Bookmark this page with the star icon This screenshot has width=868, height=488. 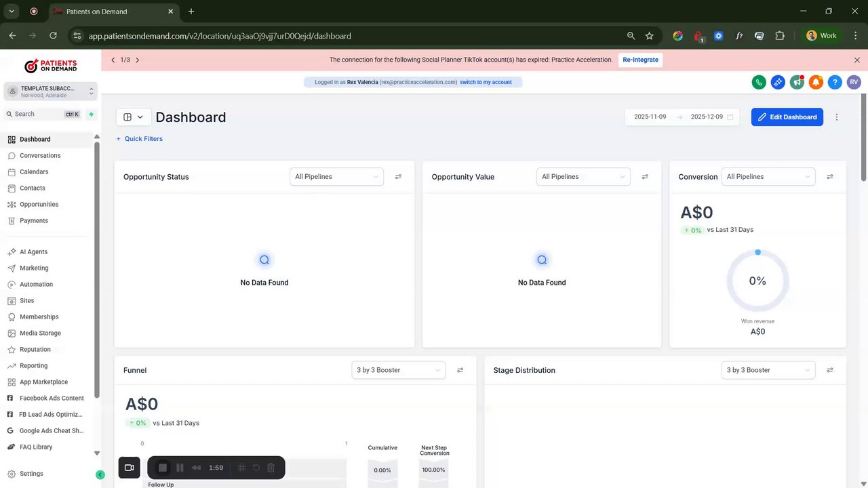(x=650, y=36)
